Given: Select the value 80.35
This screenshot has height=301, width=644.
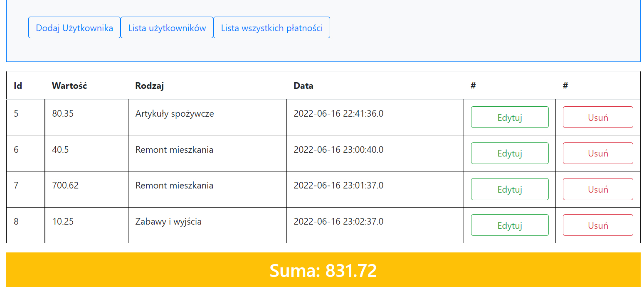Looking at the screenshot, I should tap(63, 113).
